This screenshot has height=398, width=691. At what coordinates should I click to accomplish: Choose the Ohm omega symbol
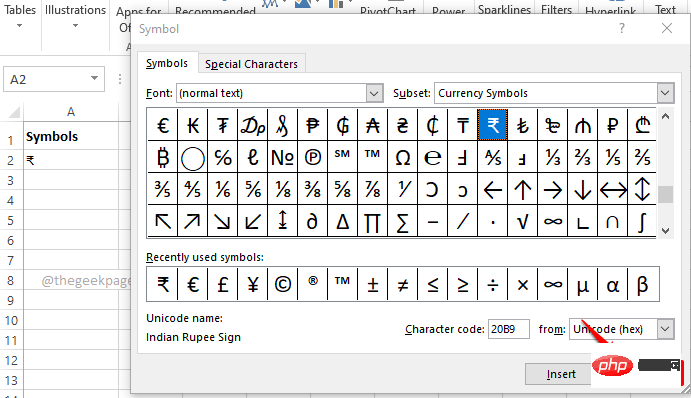(x=402, y=157)
